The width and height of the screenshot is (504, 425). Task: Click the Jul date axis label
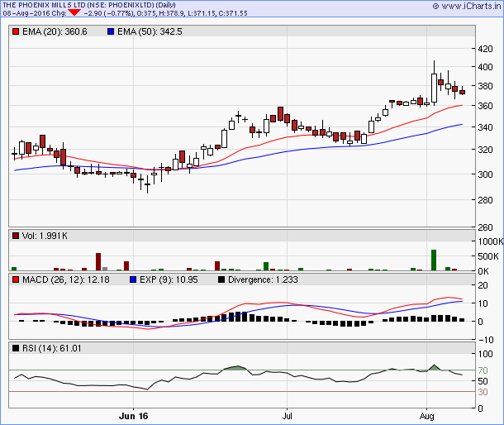tap(287, 416)
